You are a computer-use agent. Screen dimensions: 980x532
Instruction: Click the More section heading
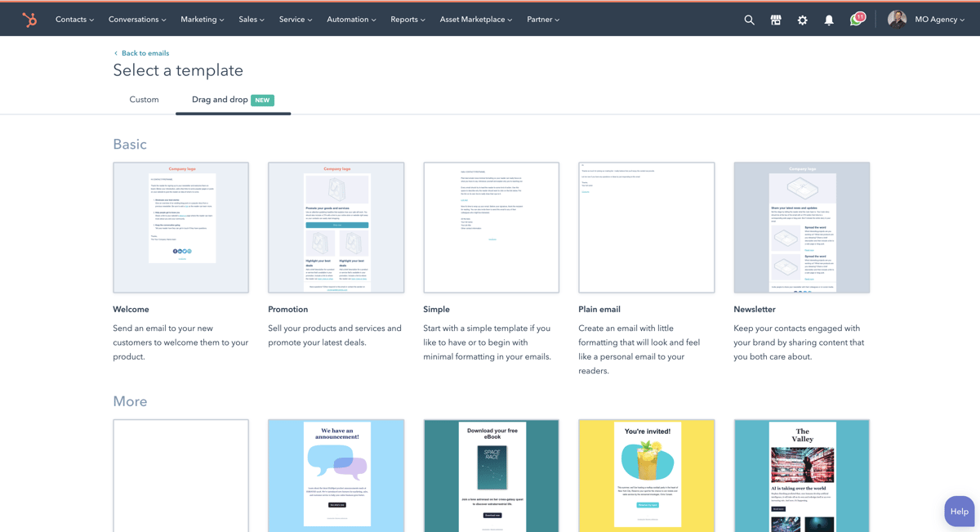(130, 401)
